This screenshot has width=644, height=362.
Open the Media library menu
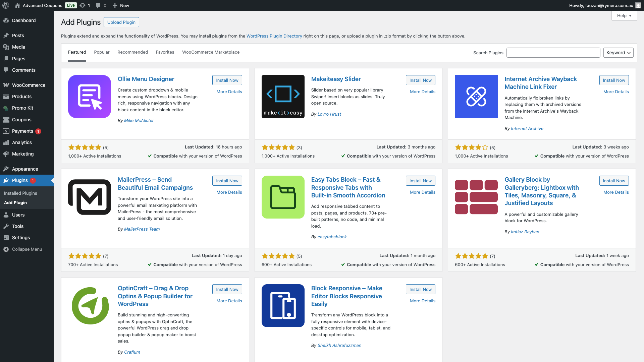[x=18, y=47]
